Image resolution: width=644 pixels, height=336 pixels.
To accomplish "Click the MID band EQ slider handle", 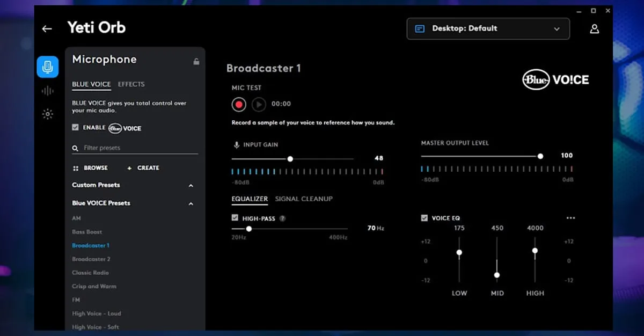I will (x=497, y=275).
